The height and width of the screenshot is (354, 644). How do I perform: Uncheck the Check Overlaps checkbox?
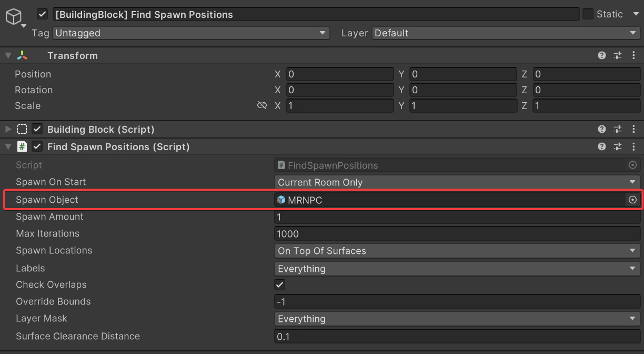280,285
